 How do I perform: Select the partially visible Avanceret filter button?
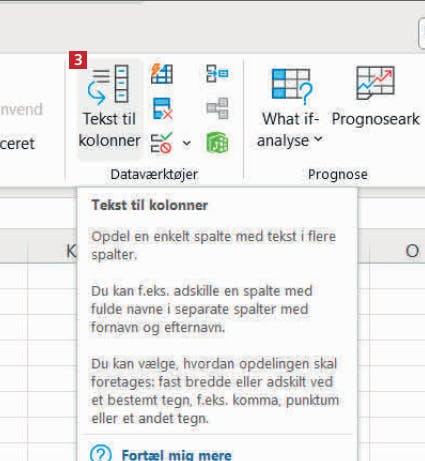click(x=17, y=144)
